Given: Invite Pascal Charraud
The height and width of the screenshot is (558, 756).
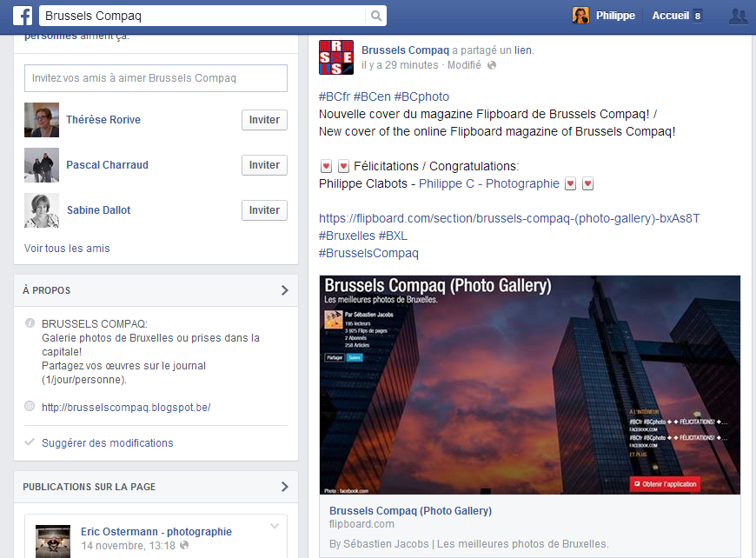Looking at the screenshot, I should (x=264, y=165).
